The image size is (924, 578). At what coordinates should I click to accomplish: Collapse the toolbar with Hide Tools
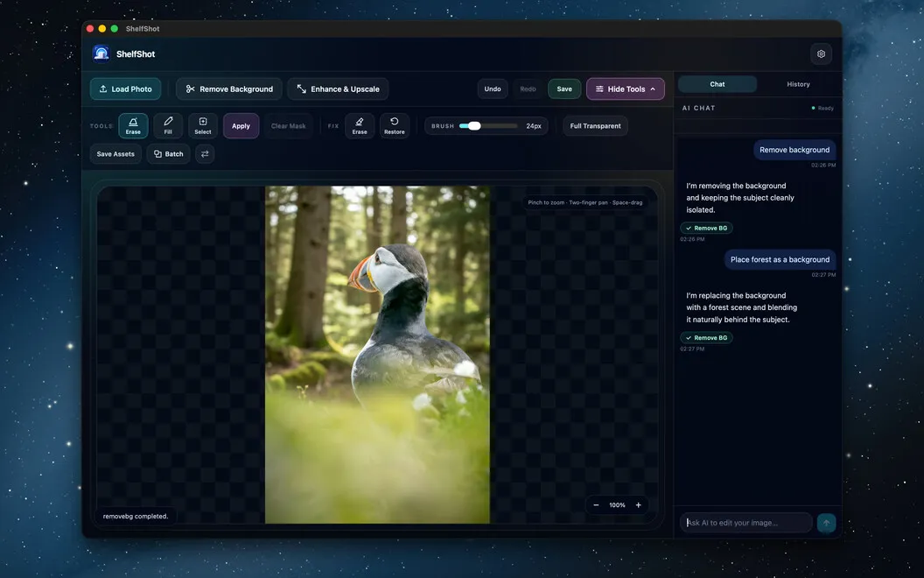626,89
